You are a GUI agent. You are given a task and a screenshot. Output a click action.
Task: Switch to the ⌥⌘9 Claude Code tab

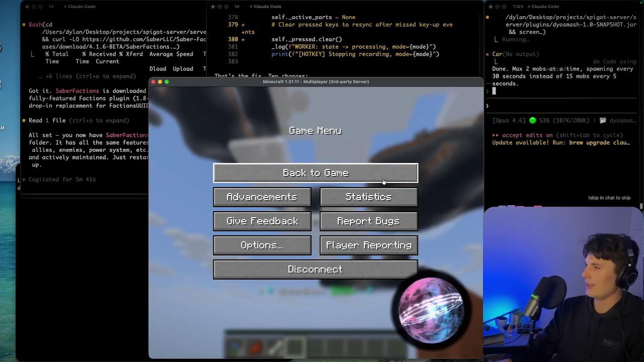coord(535,7)
